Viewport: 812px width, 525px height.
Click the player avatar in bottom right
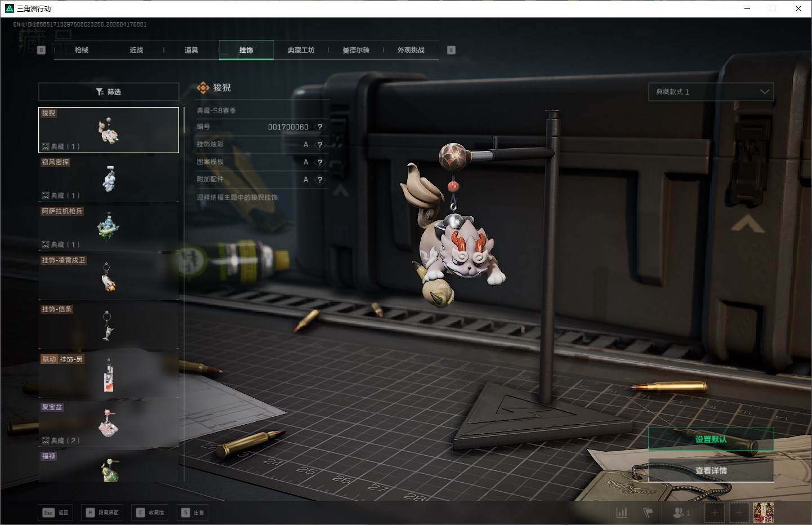(x=763, y=513)
